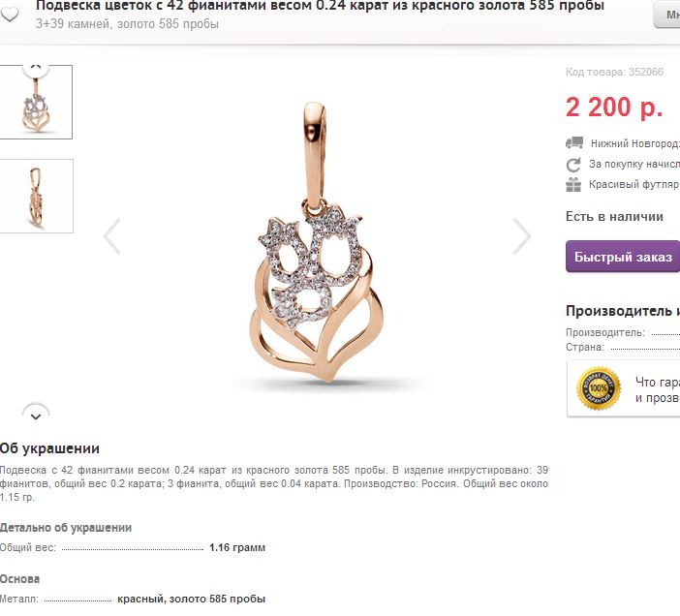680x616 pixels.
Task: Click the main pendant product image
Action: 317,241
